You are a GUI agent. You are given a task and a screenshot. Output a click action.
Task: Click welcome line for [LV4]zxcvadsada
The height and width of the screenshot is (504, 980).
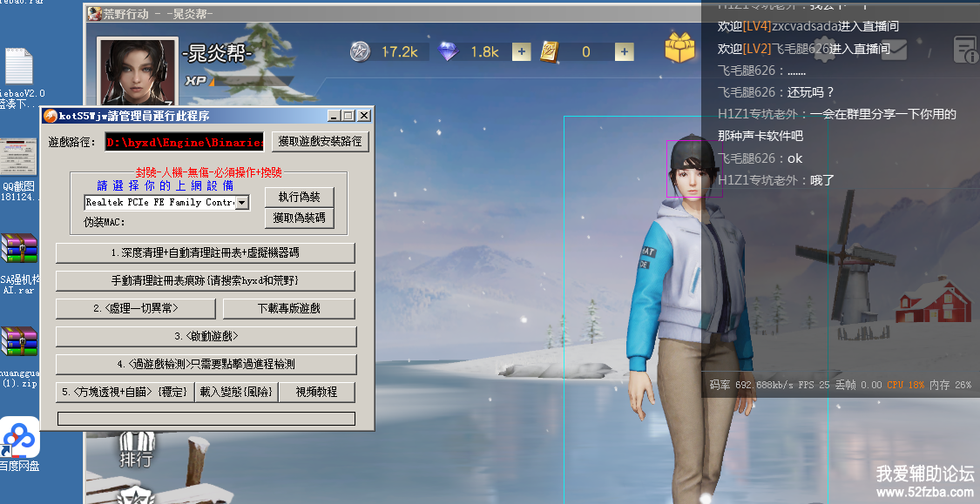pyautogui.click(x=808, y=26)
